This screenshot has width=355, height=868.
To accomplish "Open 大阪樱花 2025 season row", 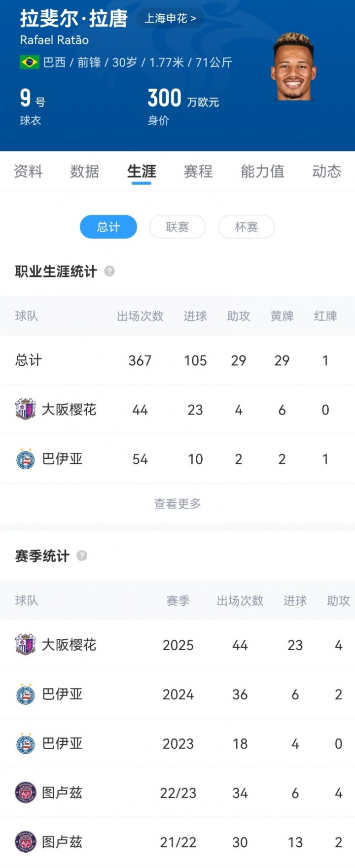I will [177, 645].
